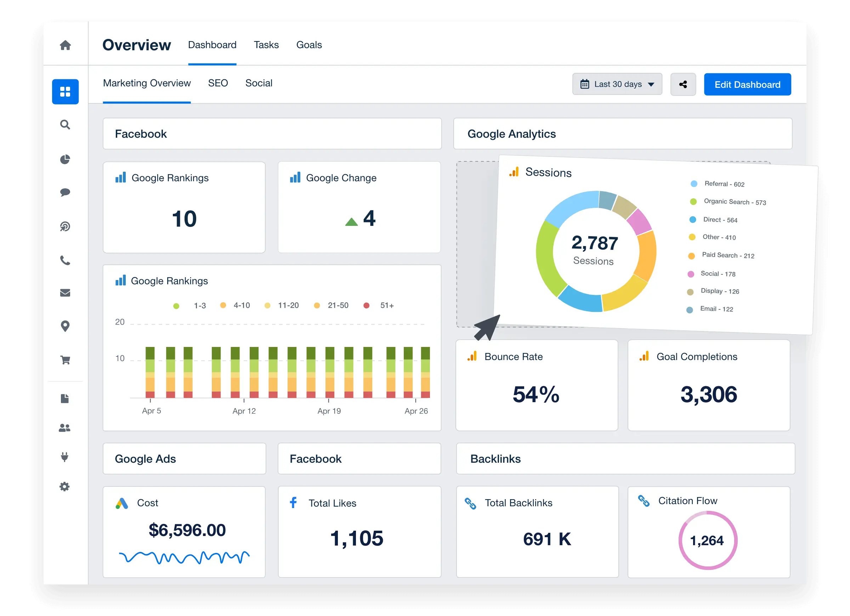850x616 pixels.
Task: Toggle the Organic Search legend entry
Action: pos(729,201)
